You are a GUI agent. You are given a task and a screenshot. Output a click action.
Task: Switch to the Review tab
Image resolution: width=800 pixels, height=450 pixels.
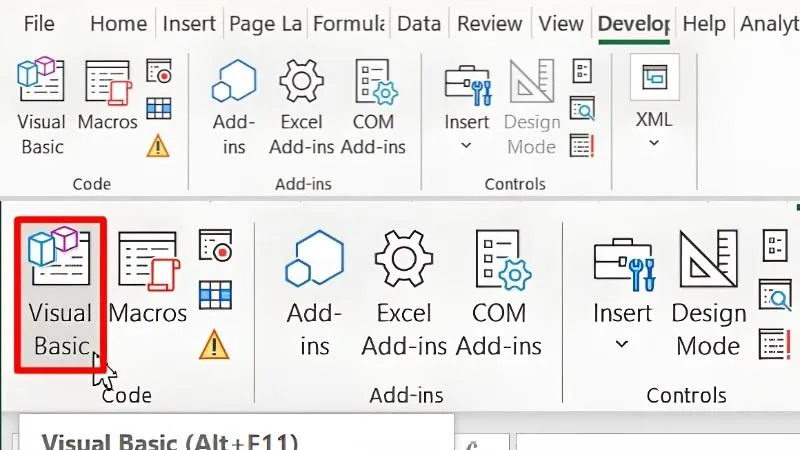point(489,23)
